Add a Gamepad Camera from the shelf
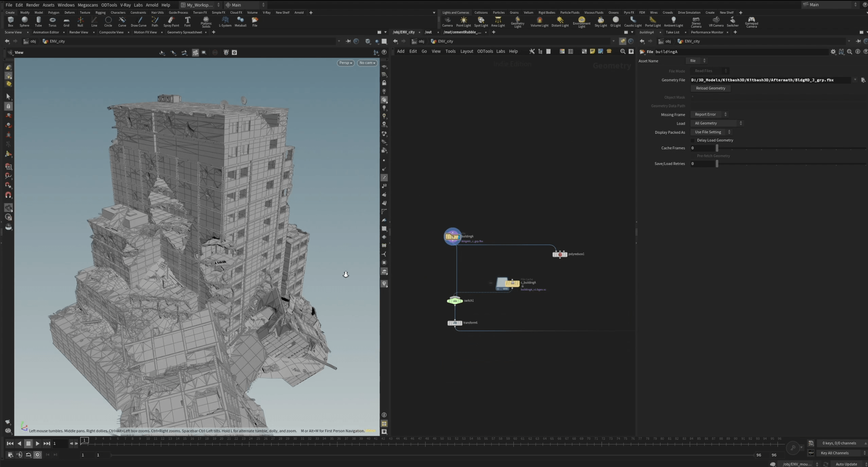The height and width of the screenshot is (467, 868). tap(751, 22)
